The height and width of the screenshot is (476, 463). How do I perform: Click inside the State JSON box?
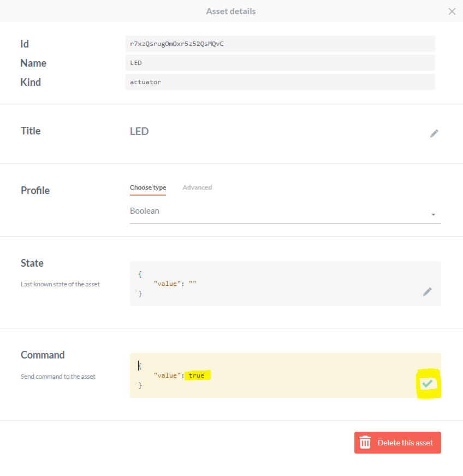click(x=273, y=284)
